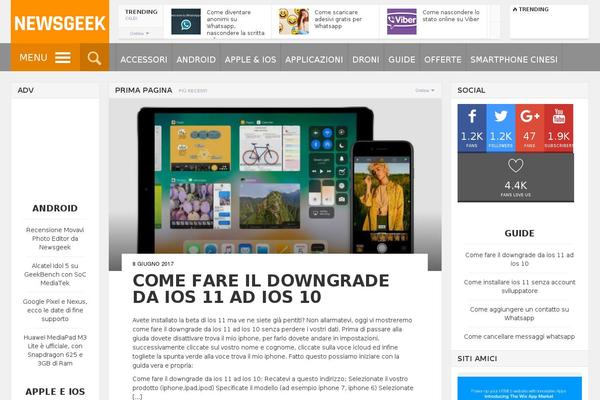Open the Applicazioni menu item
The height and width of the screenshot is (400, 600).
pos(314,60)
